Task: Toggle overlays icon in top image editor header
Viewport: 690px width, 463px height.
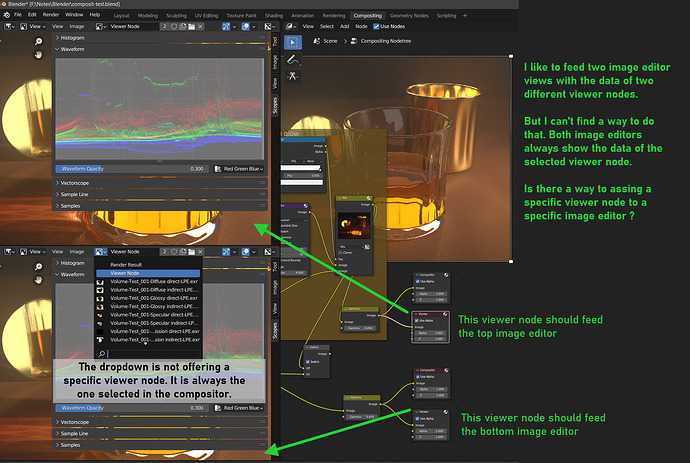Action: (x=246, y=26)
